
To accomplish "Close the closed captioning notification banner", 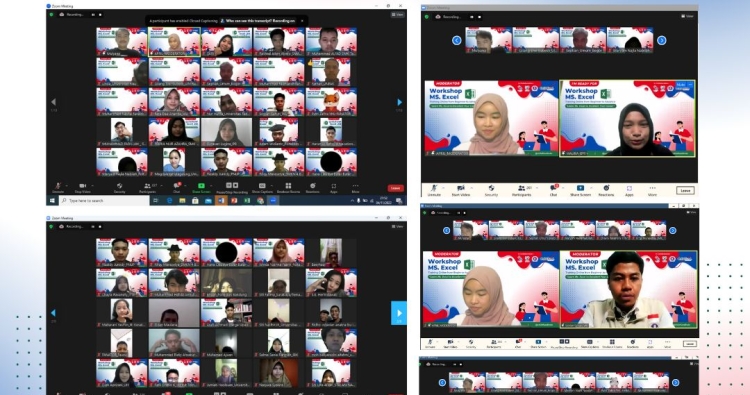I will pos(302,21).
